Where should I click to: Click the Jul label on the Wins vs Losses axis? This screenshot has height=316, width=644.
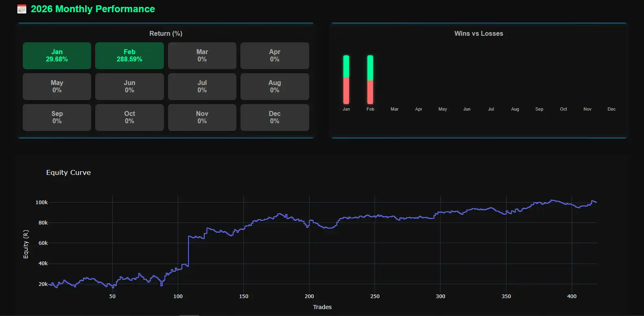[x=491, y=109]
